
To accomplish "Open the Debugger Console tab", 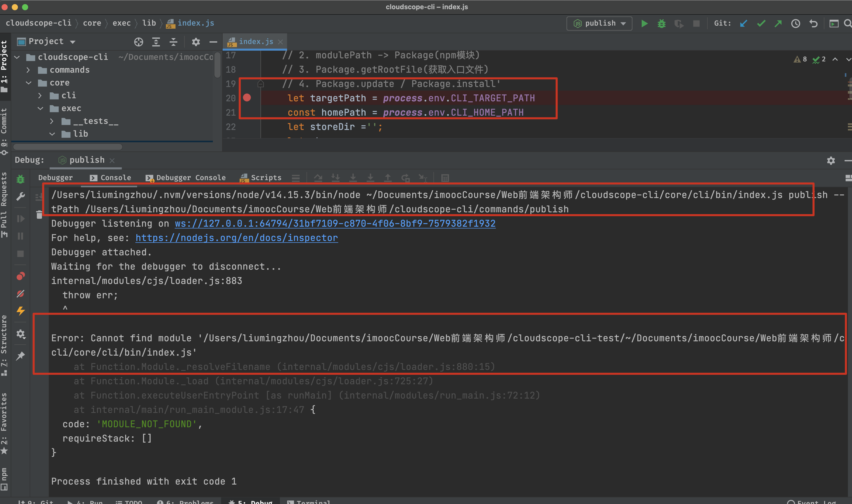I will tap(185, 178).
